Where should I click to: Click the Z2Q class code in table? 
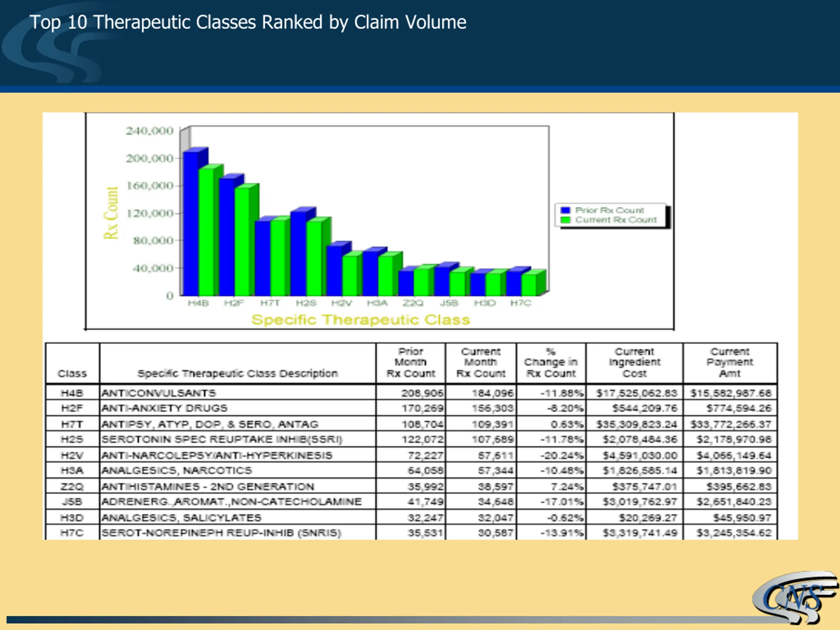tap(72, 487)
